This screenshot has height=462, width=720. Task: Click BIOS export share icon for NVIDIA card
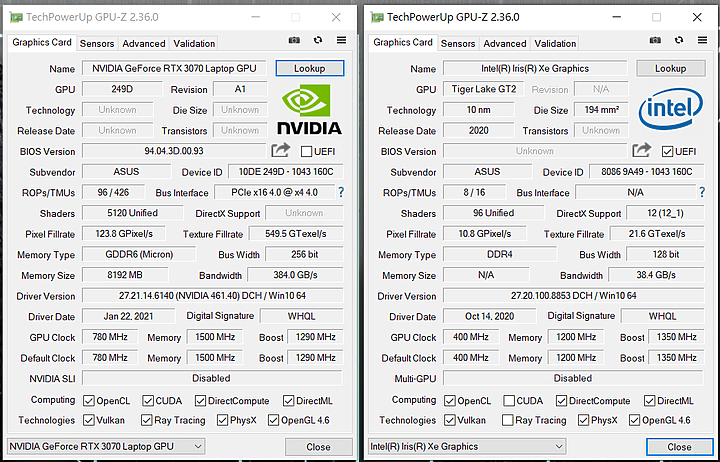point(281,150)
